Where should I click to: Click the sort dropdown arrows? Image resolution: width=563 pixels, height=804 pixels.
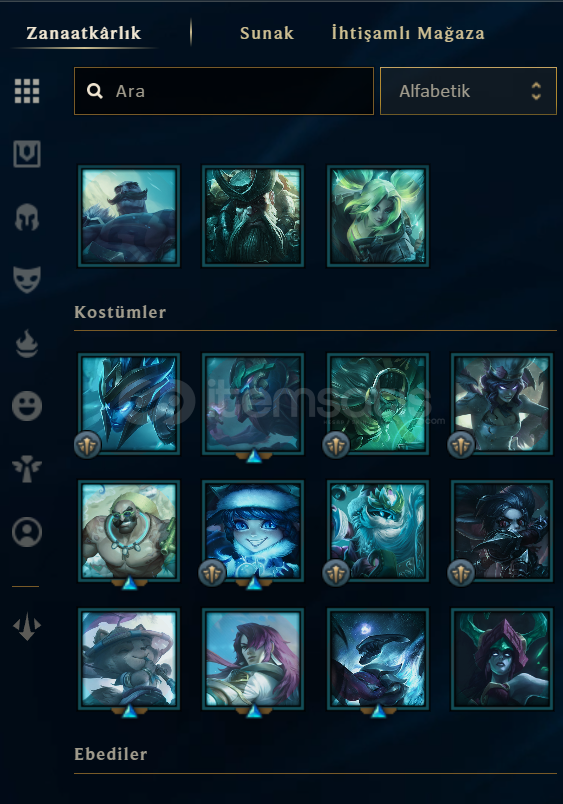coord(536,91)
